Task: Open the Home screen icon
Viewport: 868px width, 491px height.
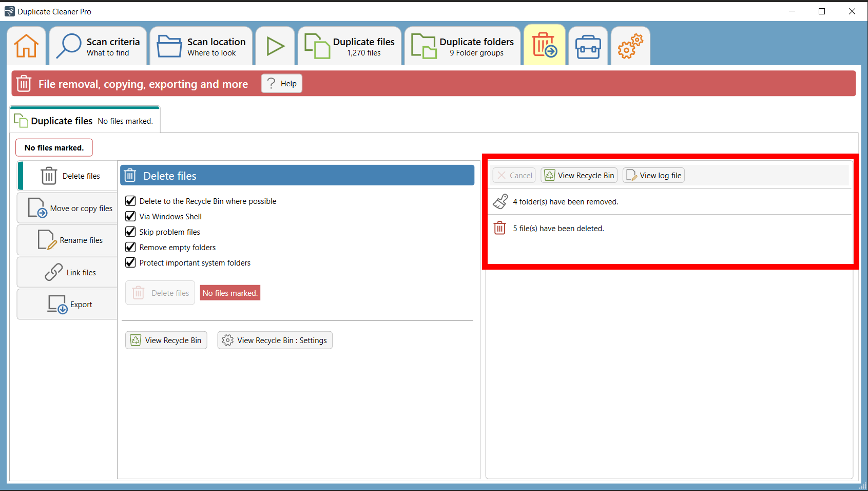Action: tap(26, 46)
